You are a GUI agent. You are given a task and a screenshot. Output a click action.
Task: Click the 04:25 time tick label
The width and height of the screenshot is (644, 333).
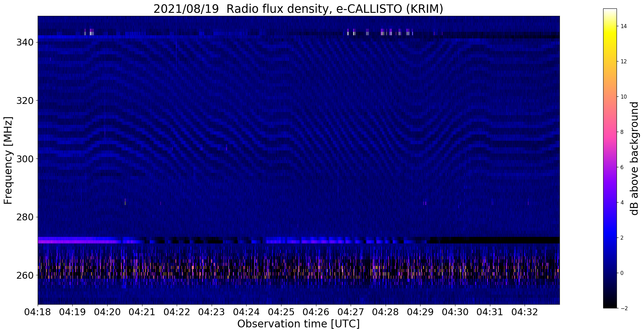tap(281, 312)
